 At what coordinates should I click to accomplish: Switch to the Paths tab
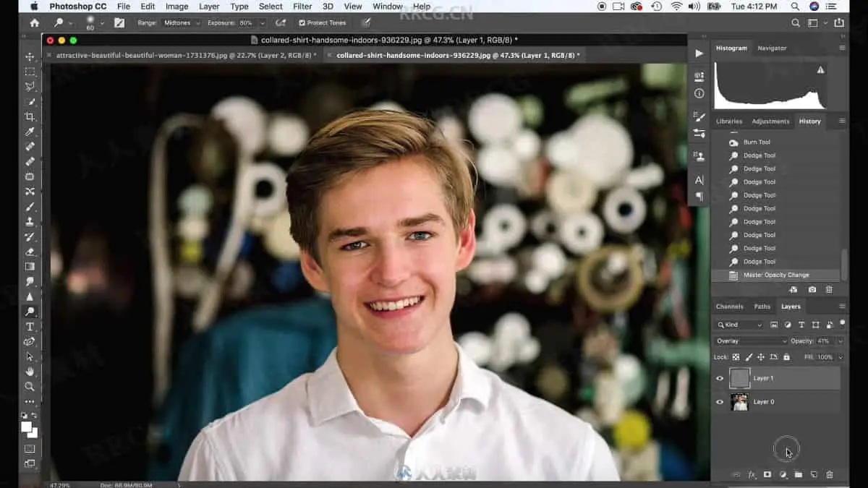762,307
